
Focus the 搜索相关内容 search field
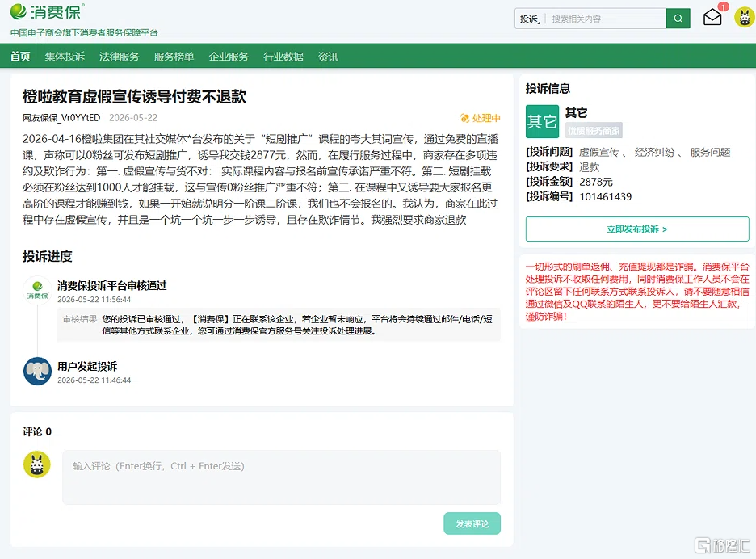pos(606,19)
